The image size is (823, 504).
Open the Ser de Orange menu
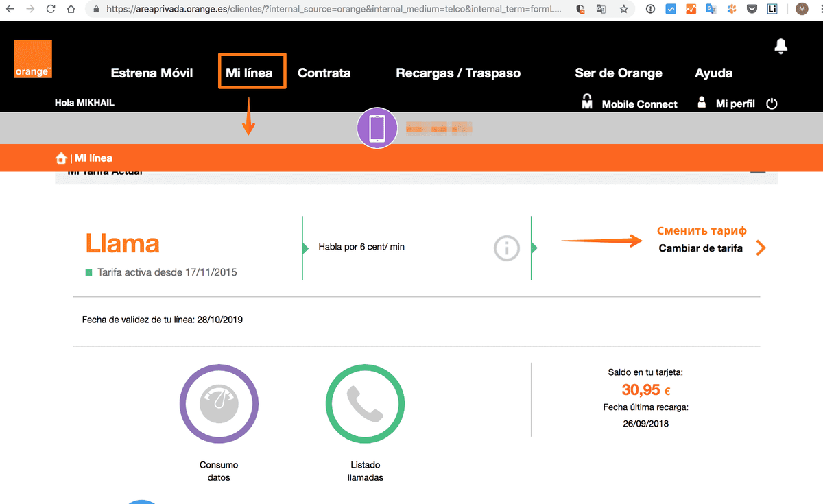pos(619,73)
